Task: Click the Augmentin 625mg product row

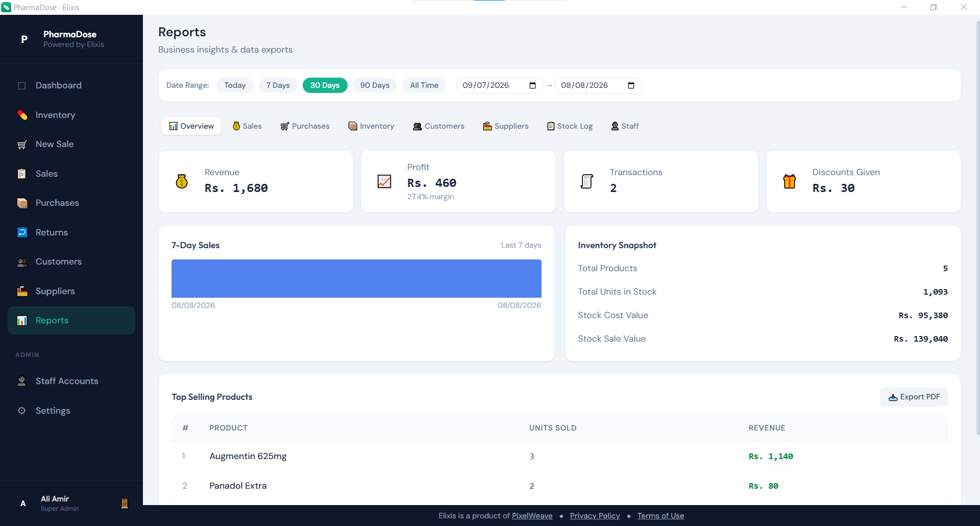Action: 559,456
